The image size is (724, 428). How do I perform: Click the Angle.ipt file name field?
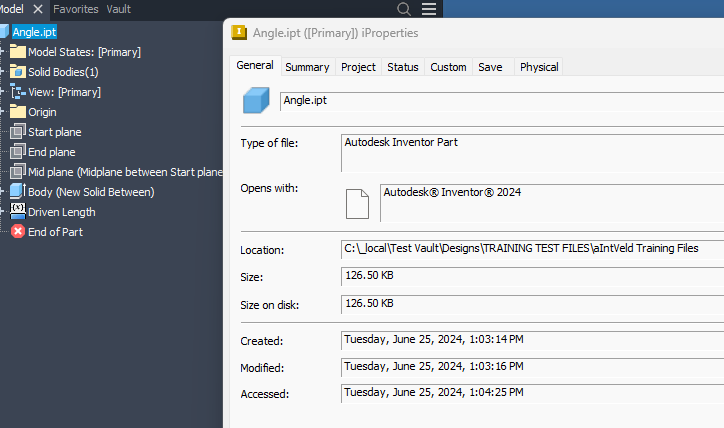tap(502, 101)
